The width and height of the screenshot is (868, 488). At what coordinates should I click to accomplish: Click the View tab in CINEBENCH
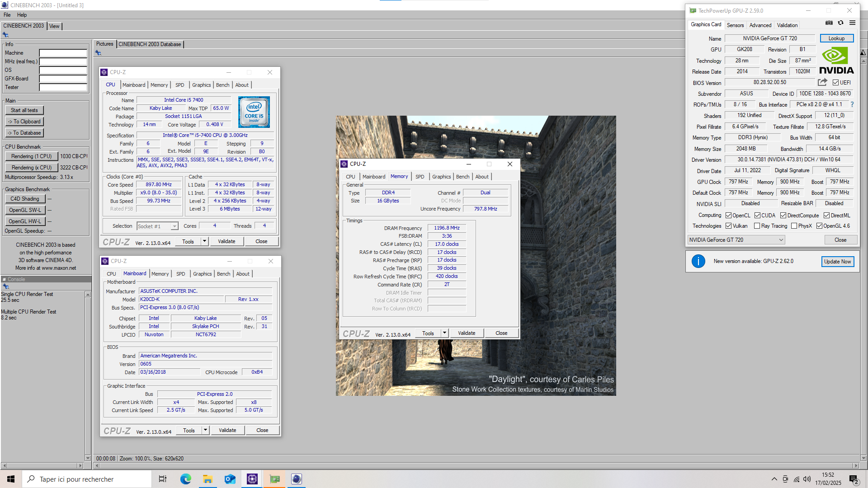(x=54, y=26)
